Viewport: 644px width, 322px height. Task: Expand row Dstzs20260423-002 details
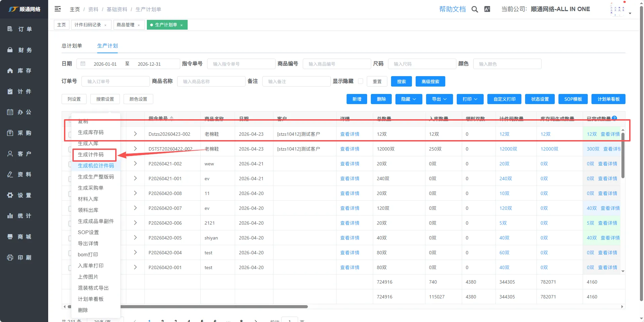(135, 134)
